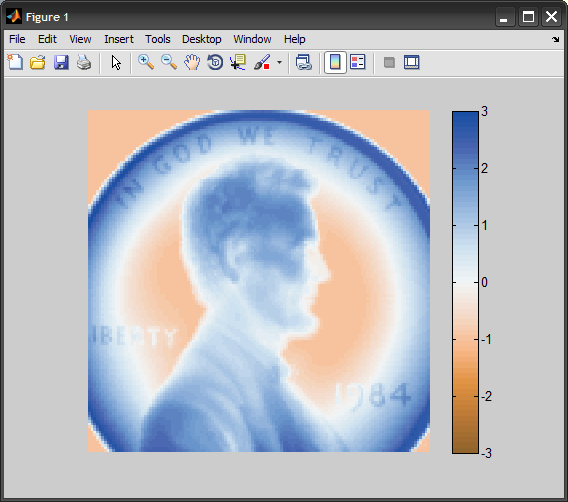Image resolution: width=568 pixels, height=502 pixels.
Task: Activate the Zoom In tool
Action: (146, 62)
